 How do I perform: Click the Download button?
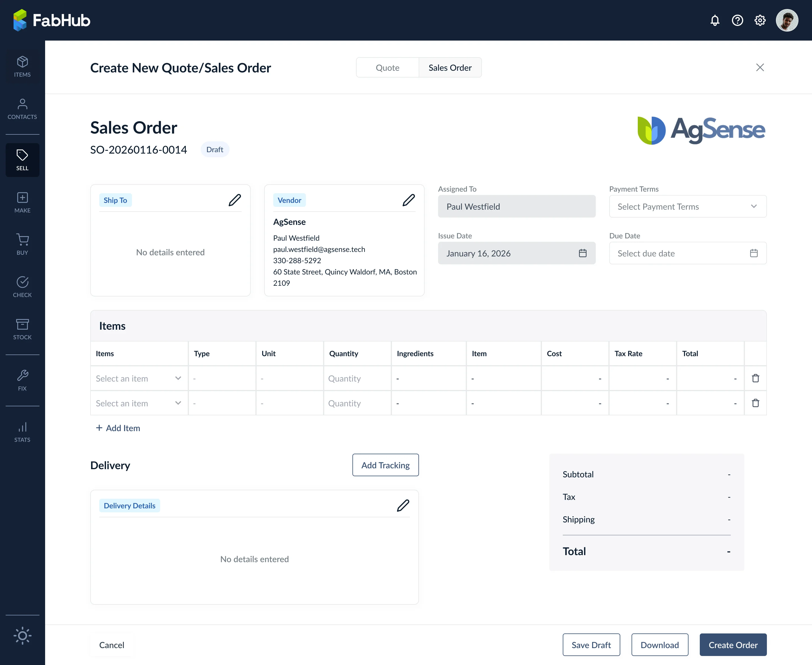pyautogui.click(x=659, y=645)
